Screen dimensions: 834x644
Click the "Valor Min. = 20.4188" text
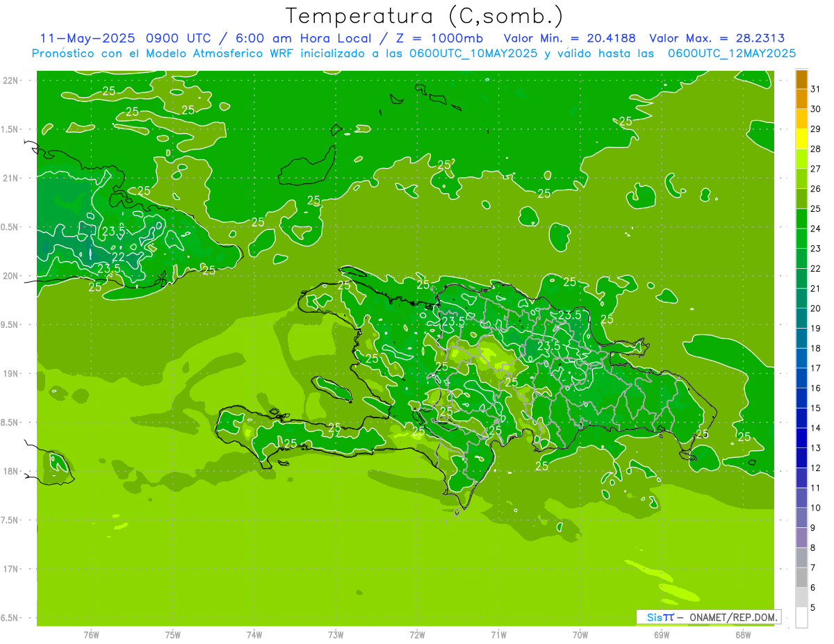(x=570, y=38)
